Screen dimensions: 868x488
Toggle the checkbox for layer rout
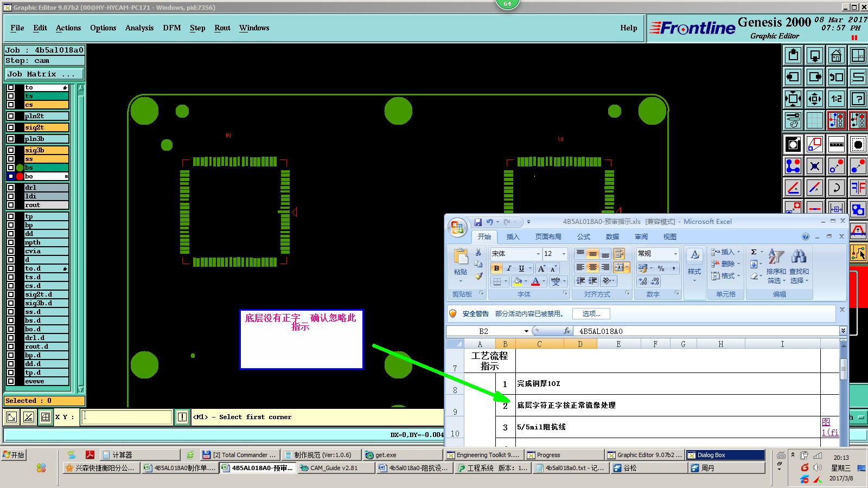[x=11, y=205]
